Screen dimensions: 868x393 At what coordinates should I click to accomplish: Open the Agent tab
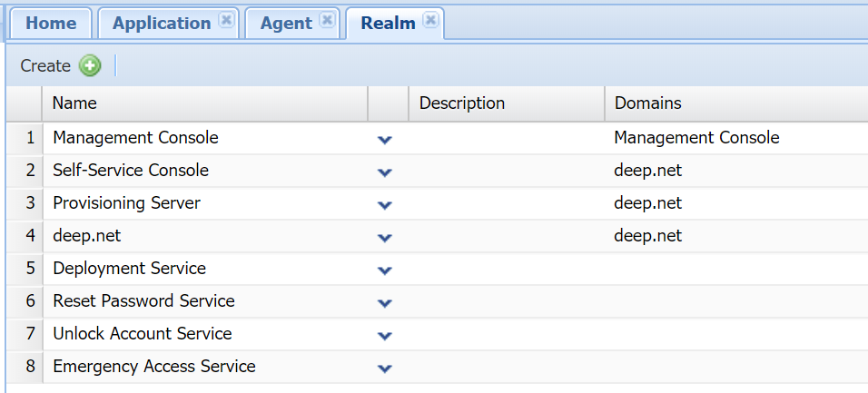point(285,23)
